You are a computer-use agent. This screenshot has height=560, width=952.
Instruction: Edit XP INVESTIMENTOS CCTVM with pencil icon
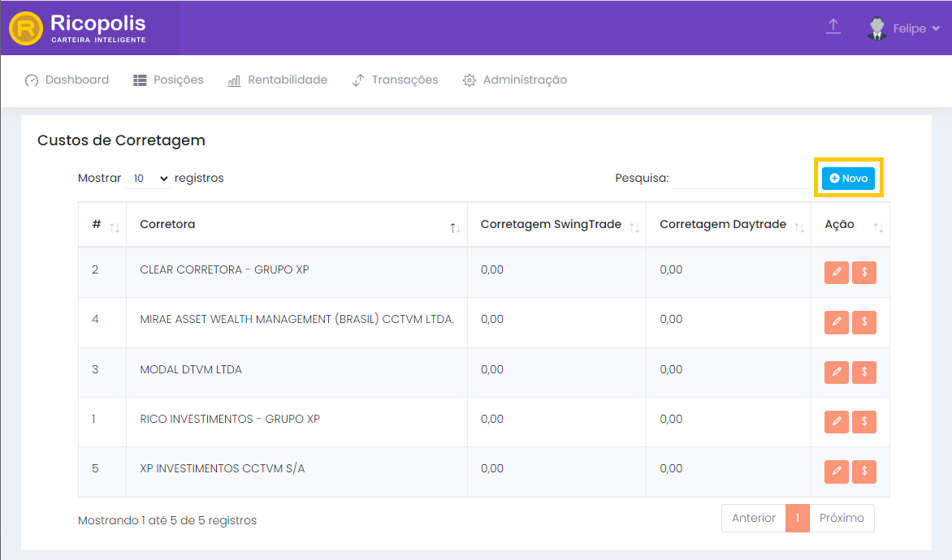coord(836,472)
